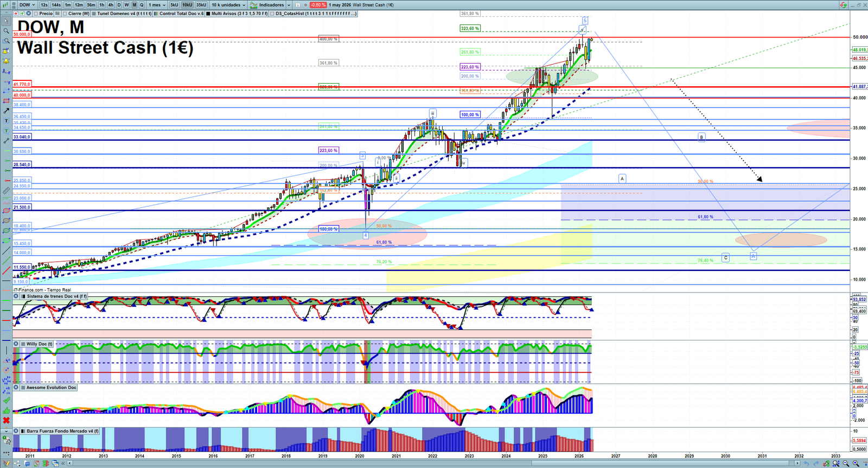
Task: Close the Sistema de trenes Doc v4 panel
Action: (x=16, y=296)
